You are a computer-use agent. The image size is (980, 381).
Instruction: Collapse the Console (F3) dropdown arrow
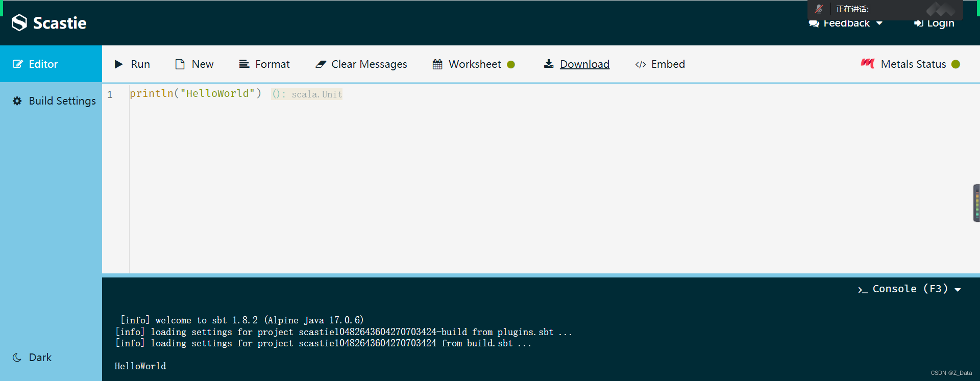(958, 290)
